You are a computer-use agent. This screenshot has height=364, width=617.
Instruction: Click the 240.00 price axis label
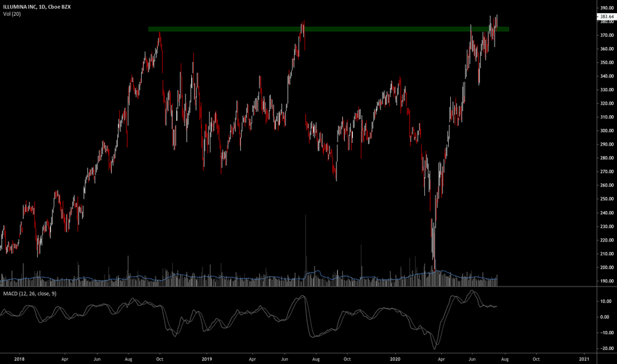tap(607, 213)
